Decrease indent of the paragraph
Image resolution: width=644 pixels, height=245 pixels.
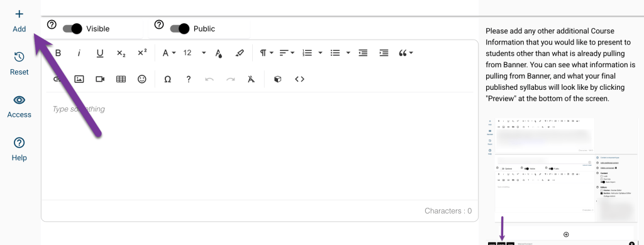(363, 53)
